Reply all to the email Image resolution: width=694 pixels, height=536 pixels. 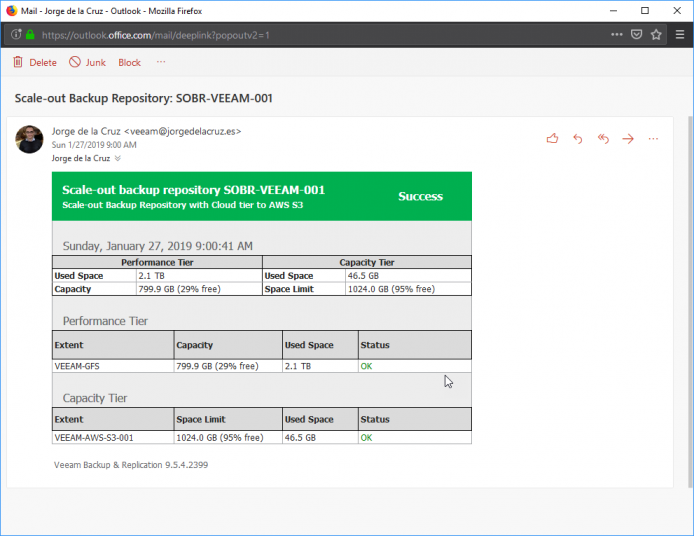pos(603,139)
